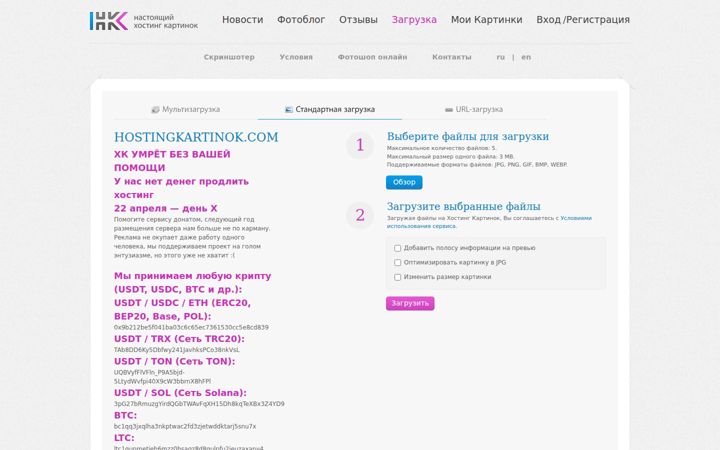Screen dimensions: 720x450
Task: Click the Solana wallet address 3pG27bRmuzg…
Action: (x=199, y=404)
